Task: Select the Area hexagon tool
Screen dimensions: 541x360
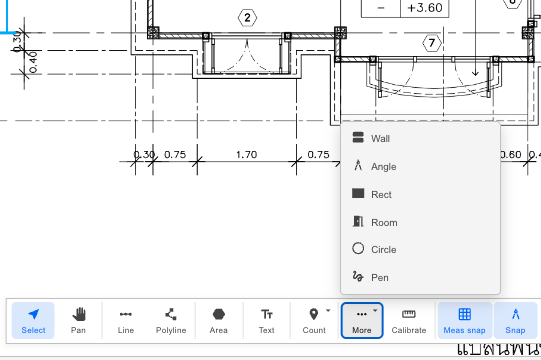Action: click(x=219, y=320)
